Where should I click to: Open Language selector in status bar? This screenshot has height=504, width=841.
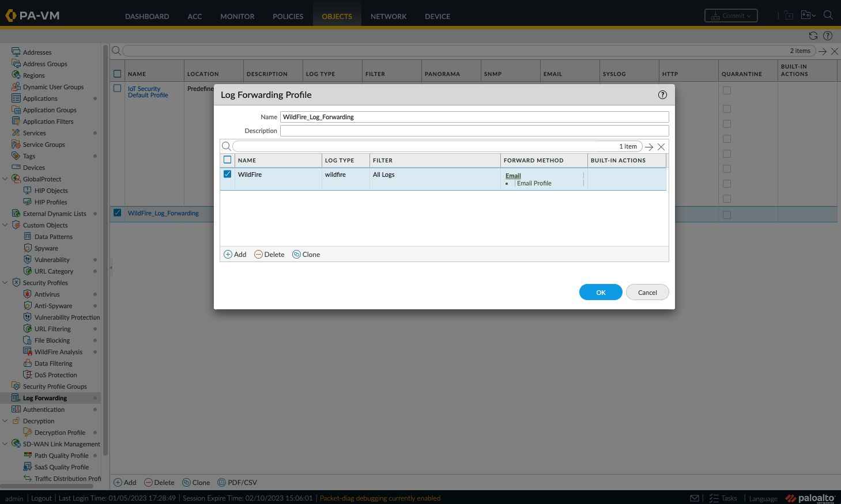coord(763,498)
